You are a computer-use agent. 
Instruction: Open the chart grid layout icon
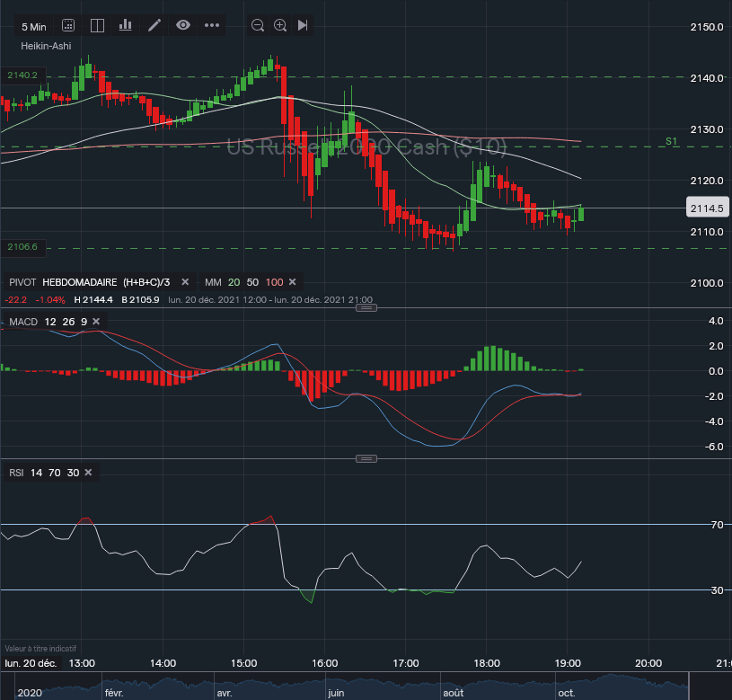(x=69, y=25)
